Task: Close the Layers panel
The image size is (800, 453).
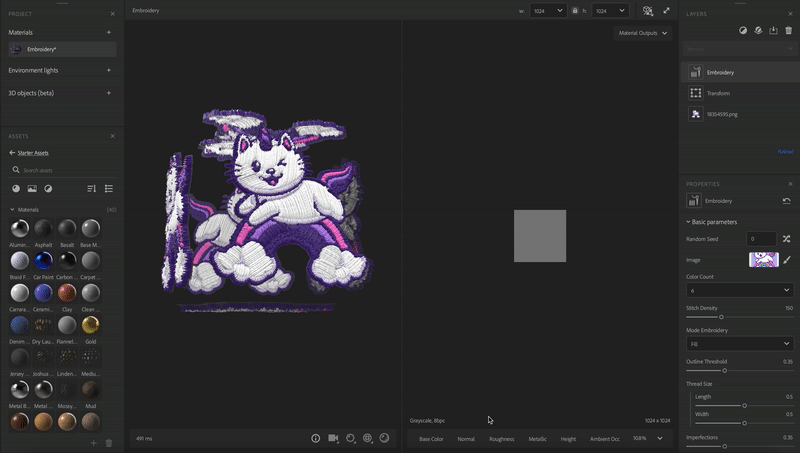Action: (x=790, y=14)
